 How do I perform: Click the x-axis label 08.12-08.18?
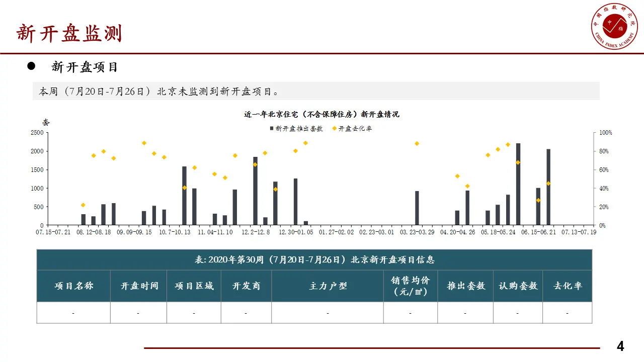point(94,233)
